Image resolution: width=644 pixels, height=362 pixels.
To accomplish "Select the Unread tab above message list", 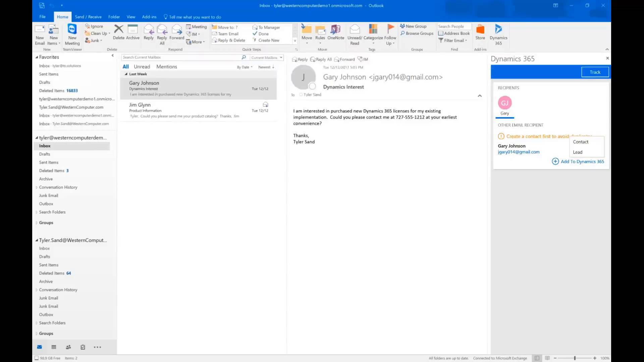I will [x=142, y=66].
